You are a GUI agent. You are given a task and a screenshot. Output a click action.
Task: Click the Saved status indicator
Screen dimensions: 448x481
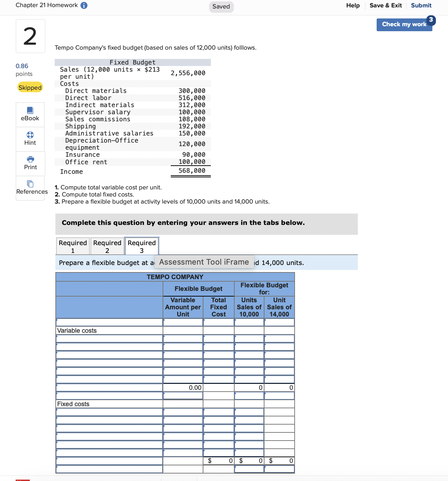[x=221, y=7]
